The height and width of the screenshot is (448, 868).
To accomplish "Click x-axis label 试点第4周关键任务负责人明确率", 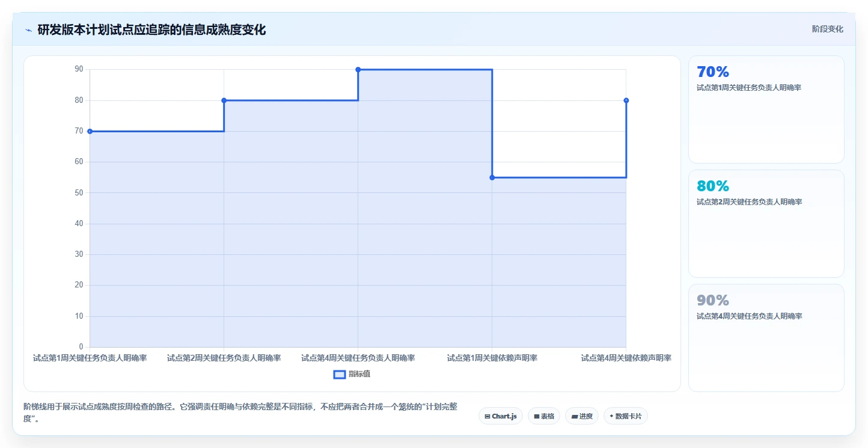I will [358, 358].
